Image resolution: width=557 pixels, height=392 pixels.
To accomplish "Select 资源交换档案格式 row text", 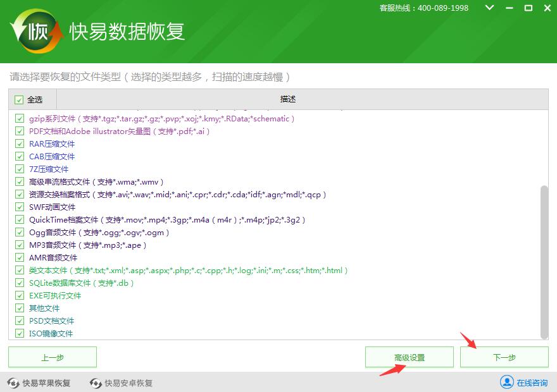I will pos(178,194).
